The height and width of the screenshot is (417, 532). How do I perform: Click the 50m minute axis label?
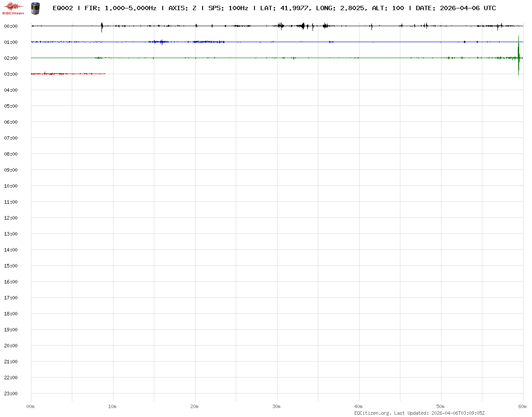pyautogui.click(x=441, y=406)
